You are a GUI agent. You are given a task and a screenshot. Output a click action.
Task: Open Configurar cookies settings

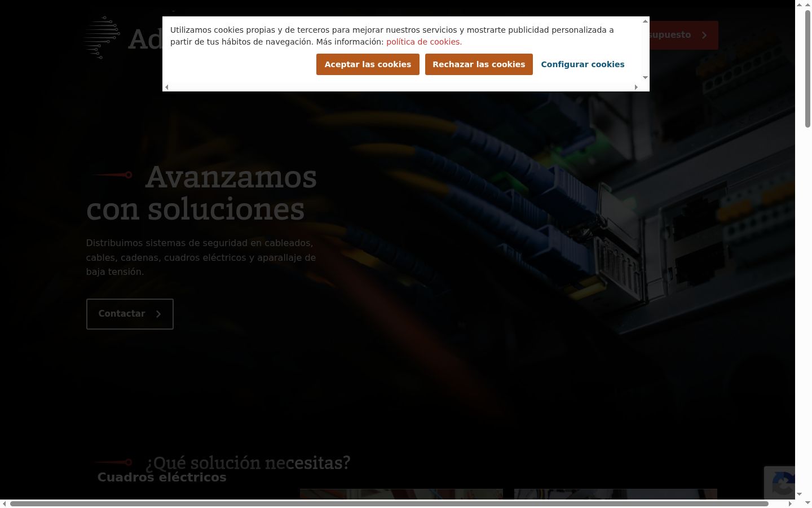582,64
